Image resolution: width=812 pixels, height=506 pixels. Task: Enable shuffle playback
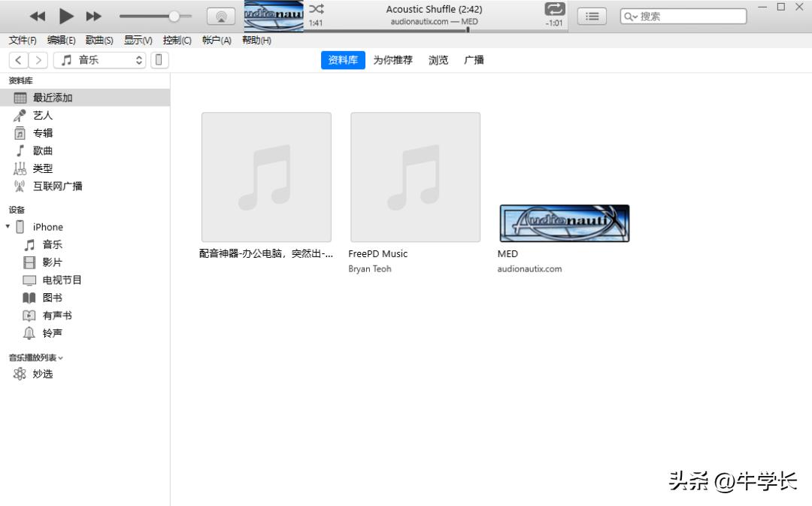click(316, 10)
